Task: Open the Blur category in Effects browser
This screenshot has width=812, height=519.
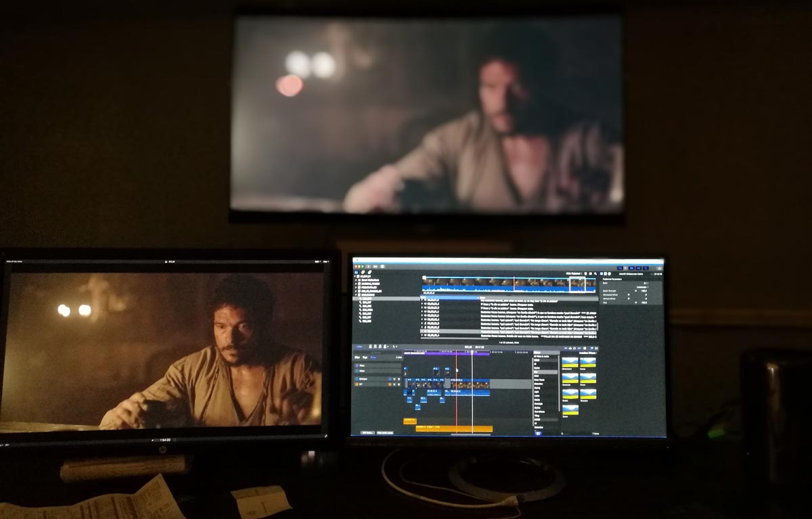Action: point(545,372)
